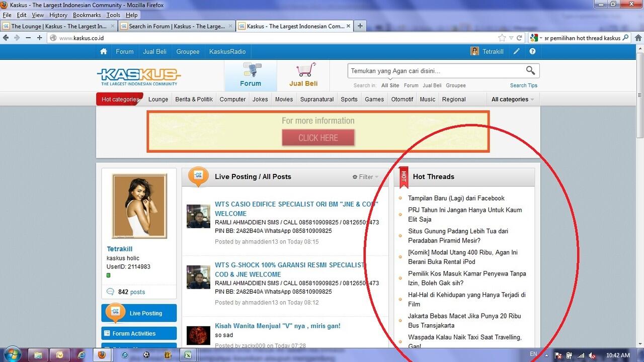Switch to The Lounge browser tab
The image size is (644, 362).
58,26
